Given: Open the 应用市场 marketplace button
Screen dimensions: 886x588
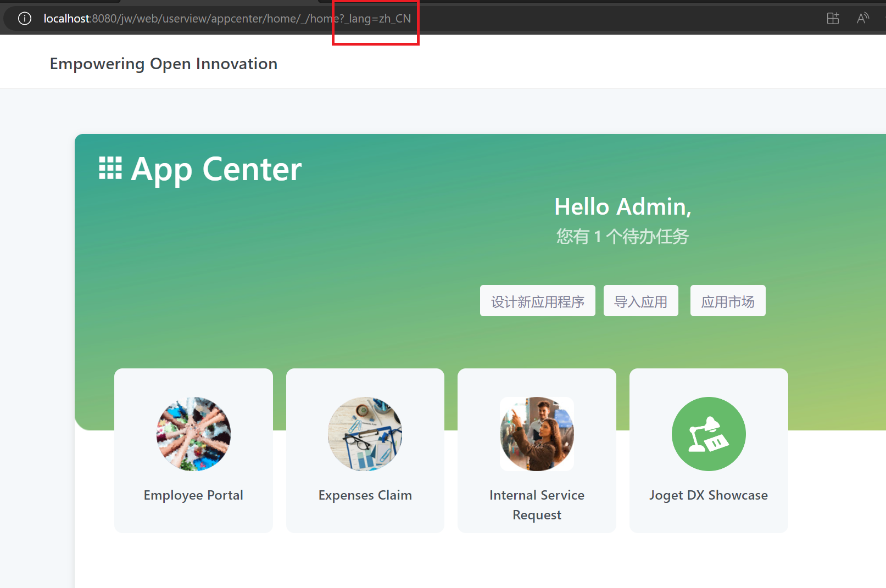Looking at the screenshot, I should (727, 301).
